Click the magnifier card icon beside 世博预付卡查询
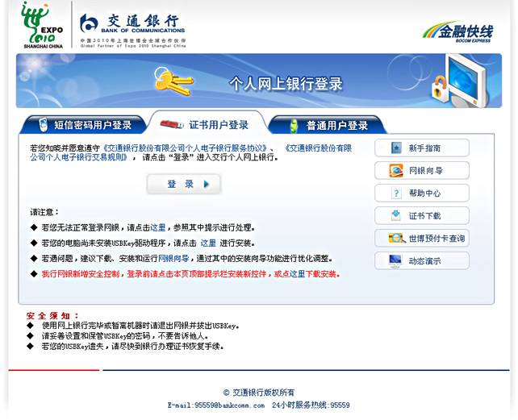The height and width of the screenshot is (420, 518). pyautogui.click(x=397, y=238)
